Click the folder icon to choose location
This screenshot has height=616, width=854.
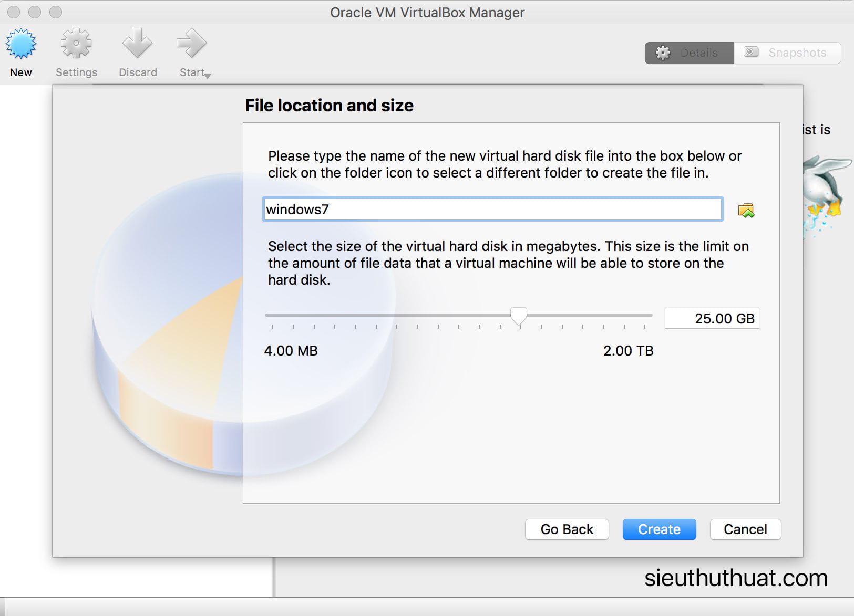(x=746, y=211)
